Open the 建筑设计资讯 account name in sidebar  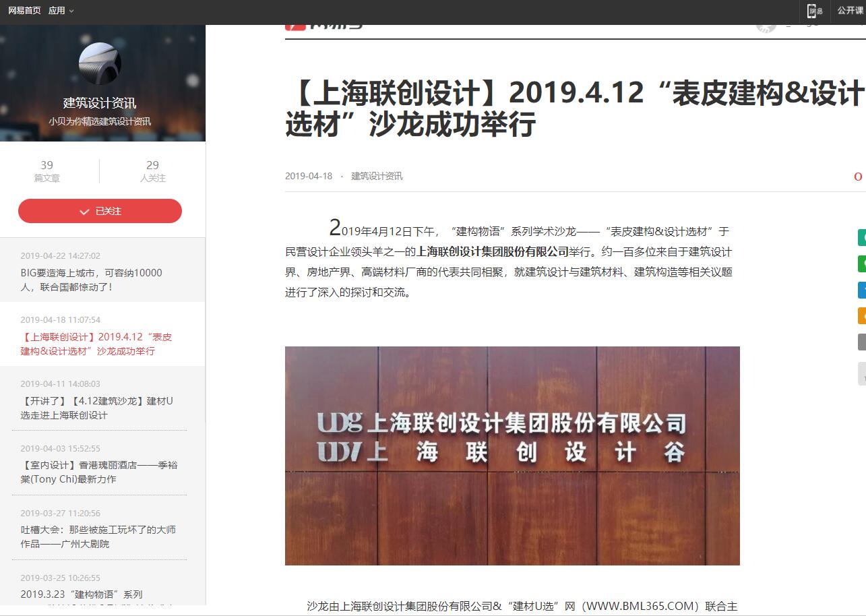click(100, 103)
